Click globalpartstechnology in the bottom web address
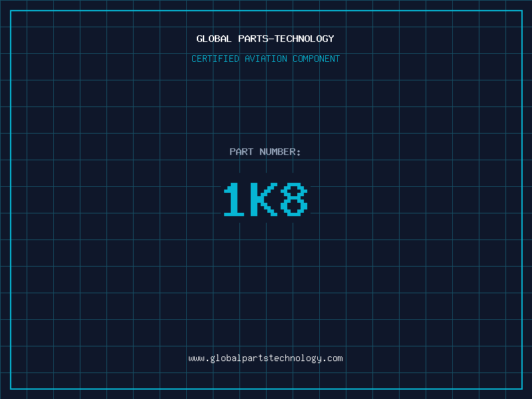Viewport: 532px width, 399px height. (265, 358)
